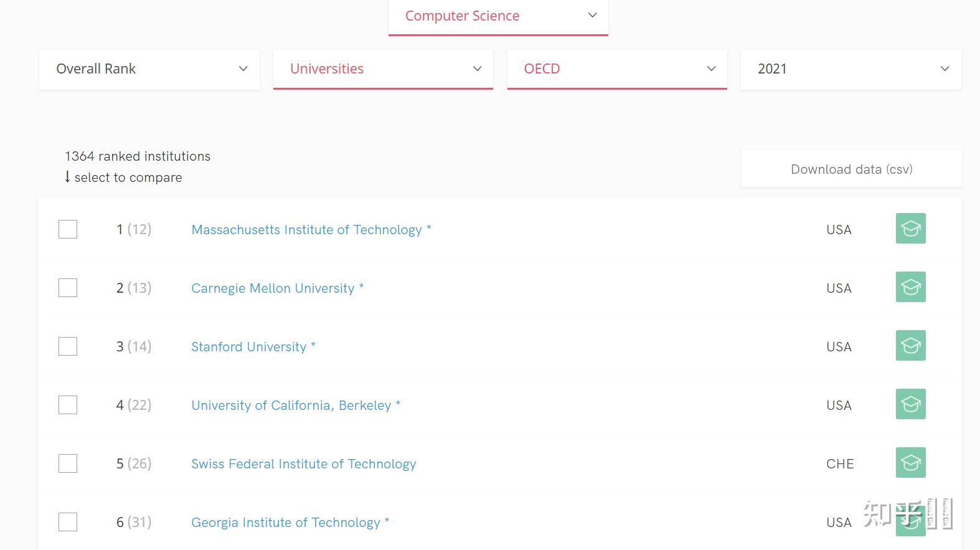980x550 pixels.
Task: Click Stanford University's graduation cap icon
Action: click(x=910, y=346)
